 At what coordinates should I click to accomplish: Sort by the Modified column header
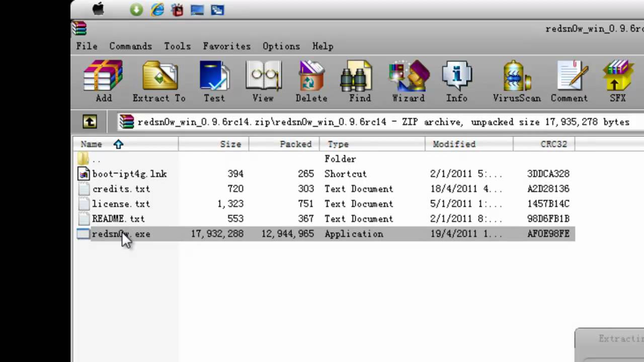469,144
